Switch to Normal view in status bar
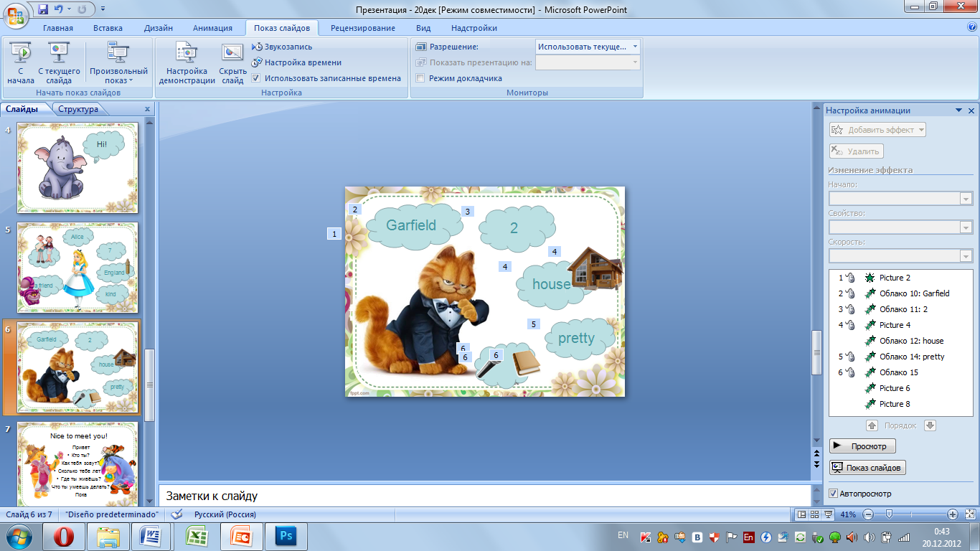Image resolution: width=980 pixels, height=551 pixels. [x=802, y=514]
